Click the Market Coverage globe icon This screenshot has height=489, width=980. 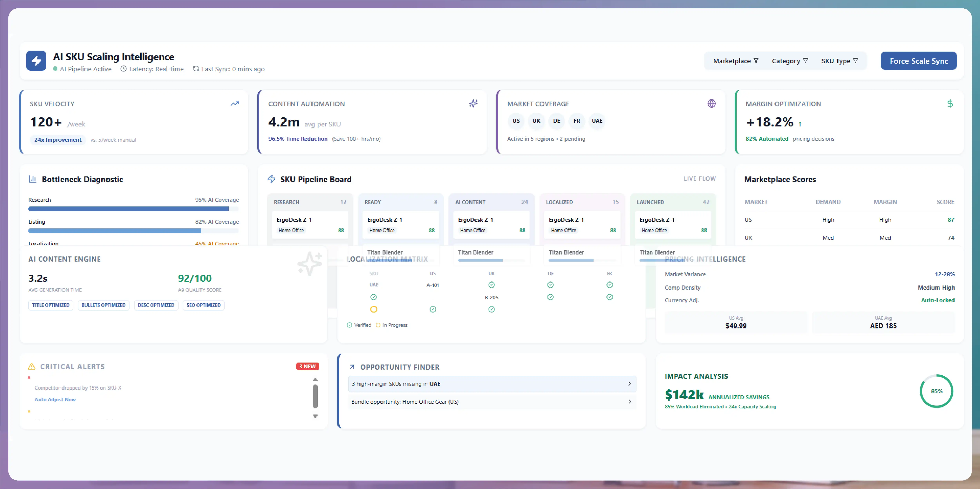point(711,104)
